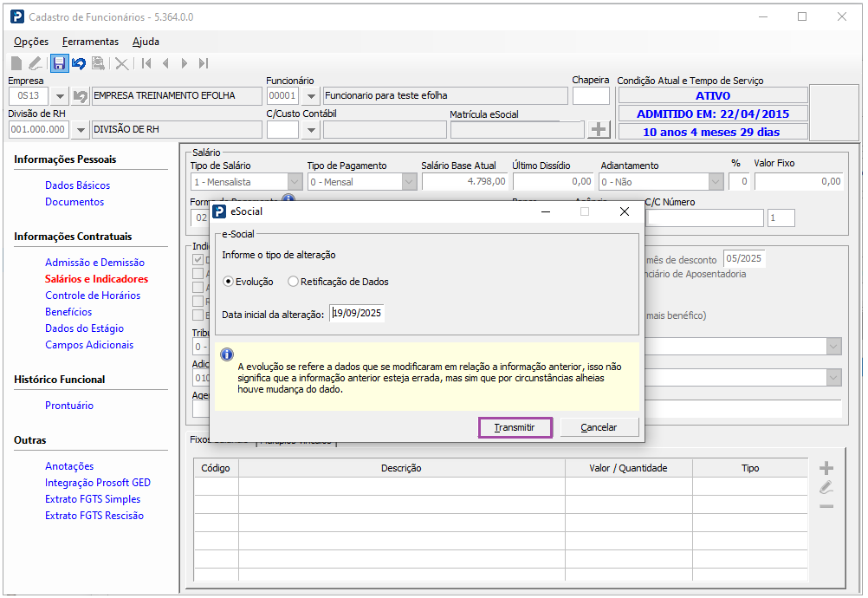Viewport: 868px width, 598px height.
Task: Click the Data inicial da alteração field
Action: tap(357, 314)
